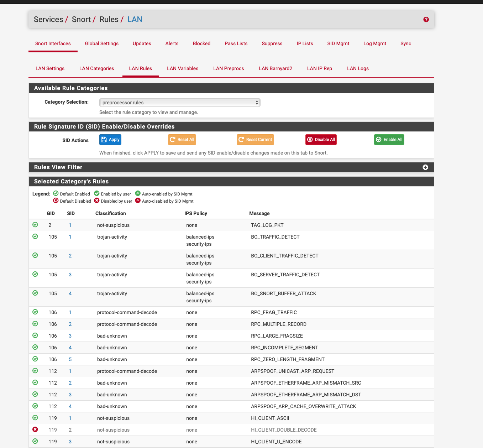Open the Log Mgmt tab
Screen dimensions: 483x448
(375, 43)
